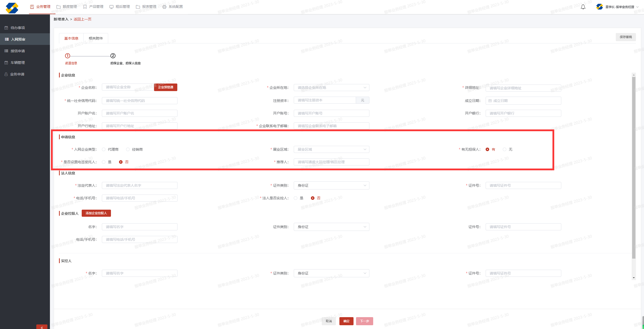Click the company logo icon

[x=12, y=8]
